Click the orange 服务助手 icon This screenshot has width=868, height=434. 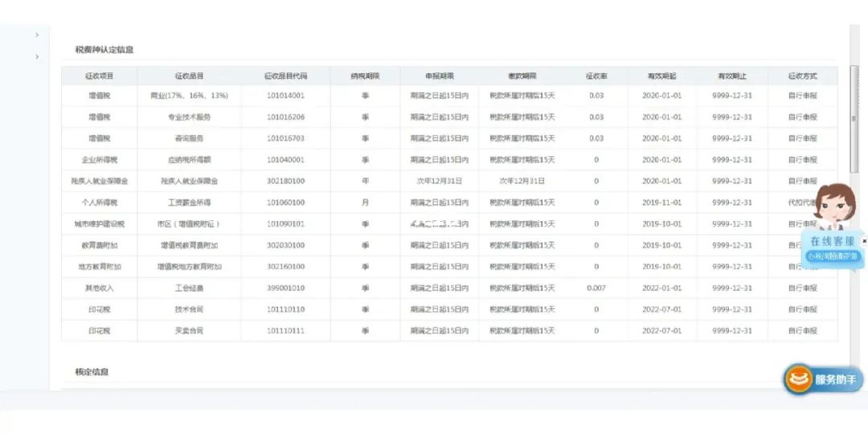pyautogui.click(x=799, y=379)
